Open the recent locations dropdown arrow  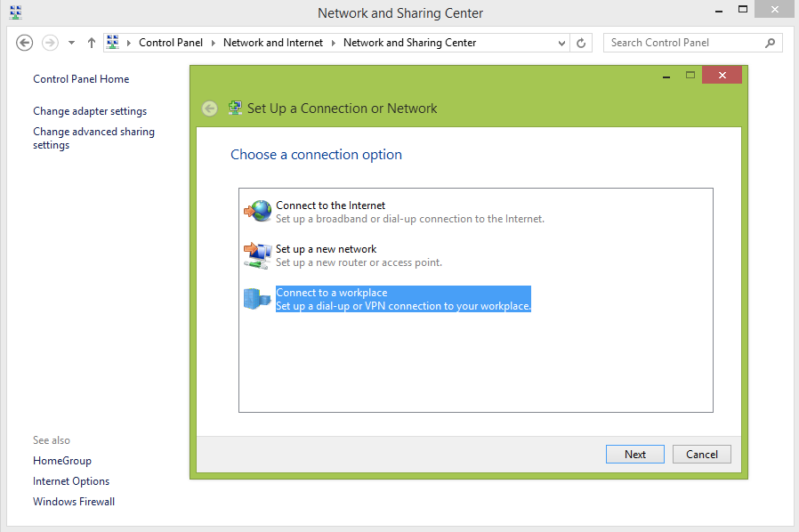pyautogui.click(x=71, y=43)
